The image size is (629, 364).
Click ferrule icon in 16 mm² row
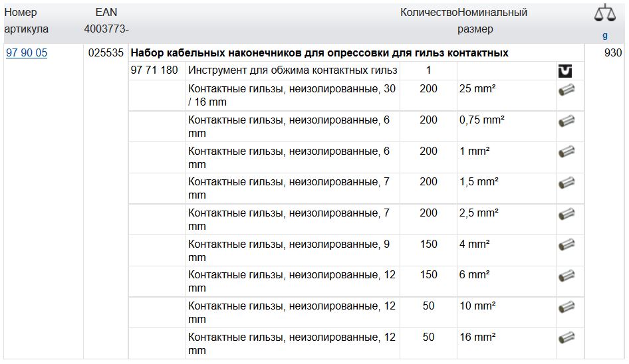tap(566, 337)
